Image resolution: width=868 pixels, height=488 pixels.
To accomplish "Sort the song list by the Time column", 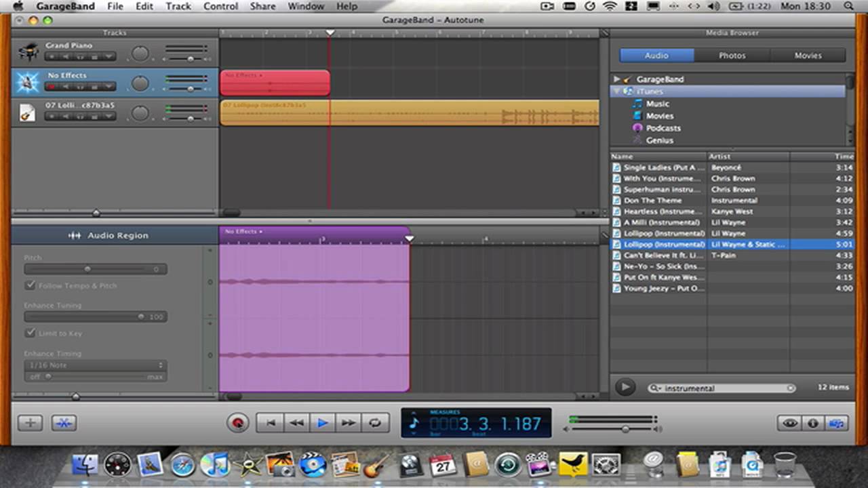I will [822, 157].
